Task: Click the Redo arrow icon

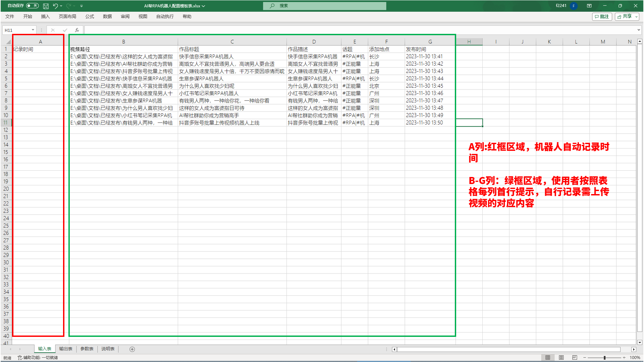Action: 69,6
